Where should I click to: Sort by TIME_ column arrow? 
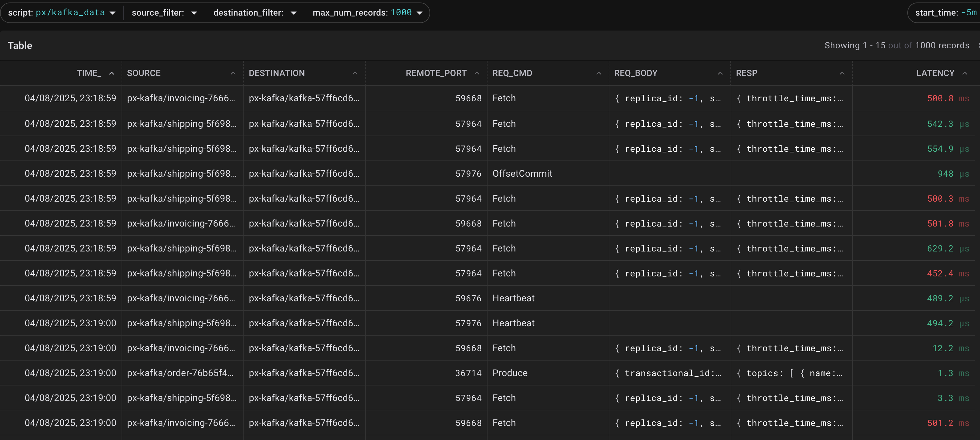point(112,73)
